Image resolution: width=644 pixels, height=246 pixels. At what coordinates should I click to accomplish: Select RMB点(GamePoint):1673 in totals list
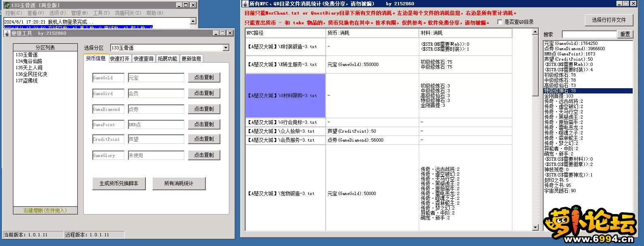(588, 54)
